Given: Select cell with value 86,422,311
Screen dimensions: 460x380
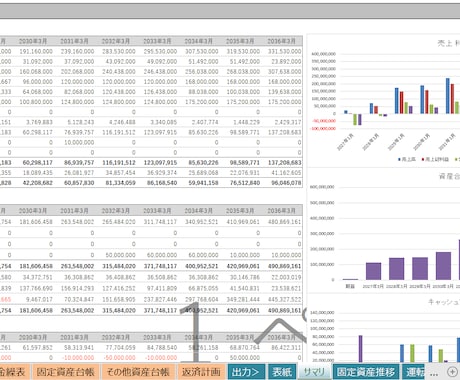Looking at the screenshot, I should pyautogui.click(x=286, y=348).
